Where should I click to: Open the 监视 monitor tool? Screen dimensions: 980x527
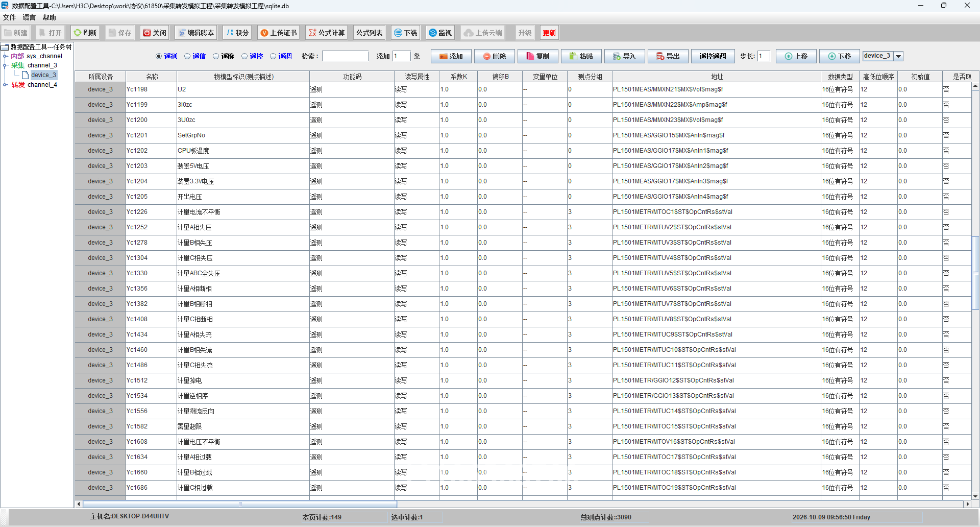pyautogui.click(x=440, y=33)
